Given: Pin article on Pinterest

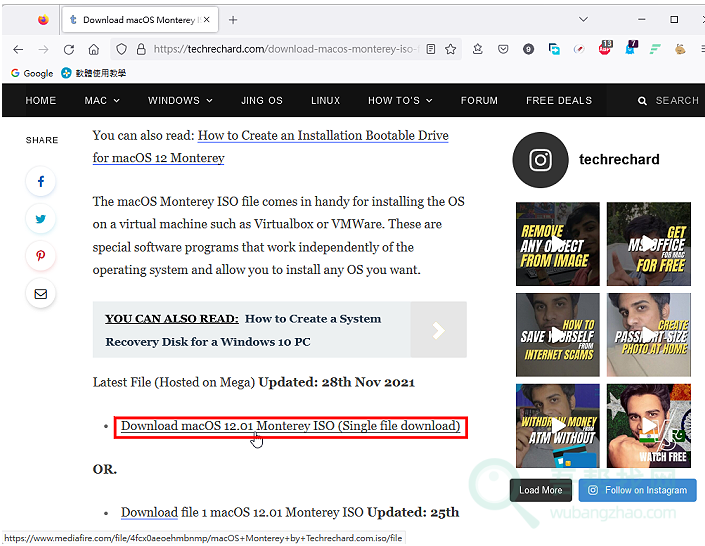Looking at the screenshot, I should pyautogui.click(x=40, y=256).
